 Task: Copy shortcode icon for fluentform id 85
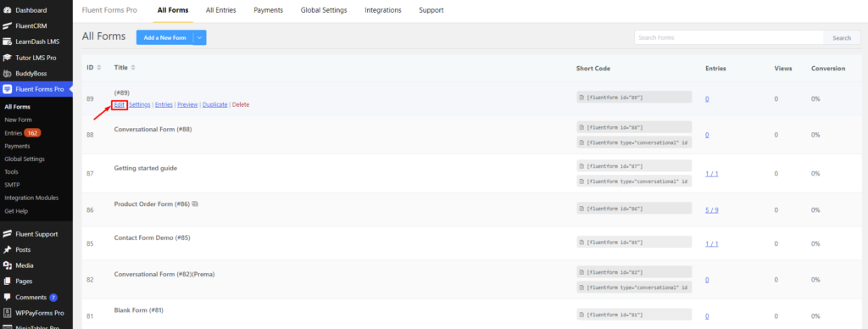pyautogui.click(x=581, y=242)
